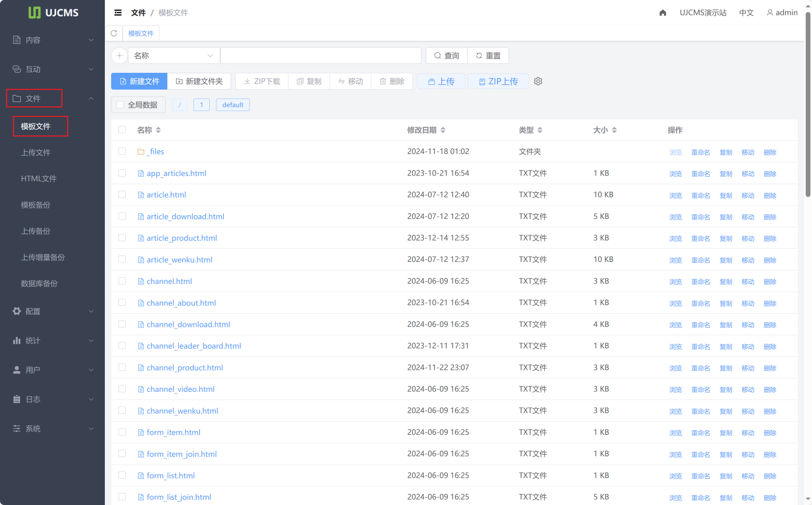Toggle the select-all header checkbox
The width and height of the screenshot is (812, 505).
pyautogui.click(x=122, y=129)
